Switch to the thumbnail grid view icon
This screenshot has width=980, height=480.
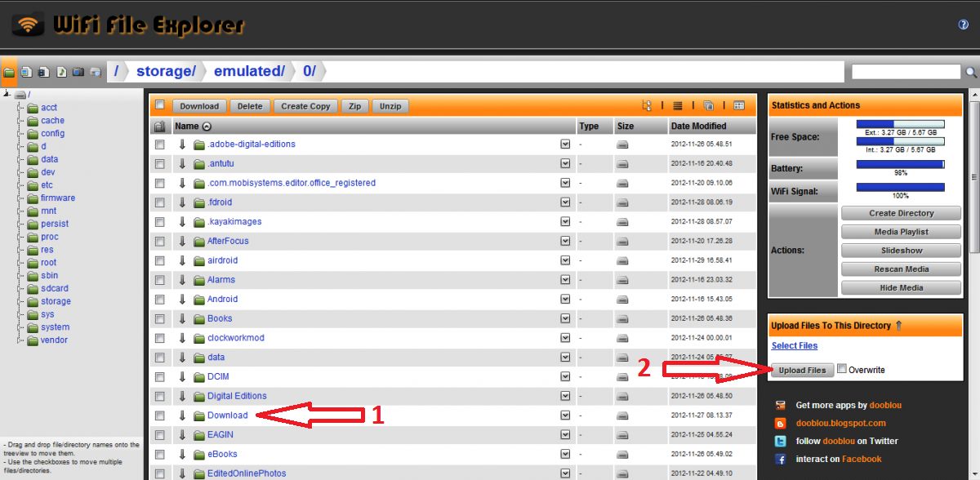pyautogui.click(x=739, y=106)
